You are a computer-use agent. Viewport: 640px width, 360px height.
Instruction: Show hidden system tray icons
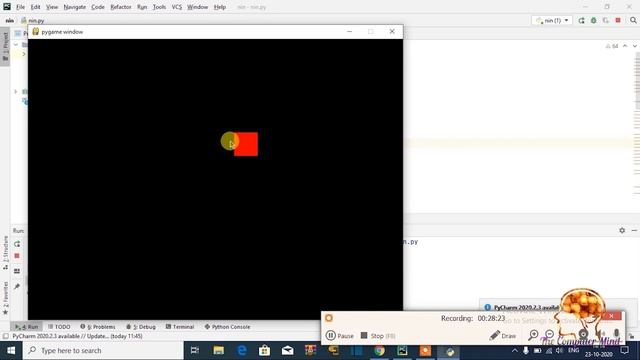pos(514,351)
